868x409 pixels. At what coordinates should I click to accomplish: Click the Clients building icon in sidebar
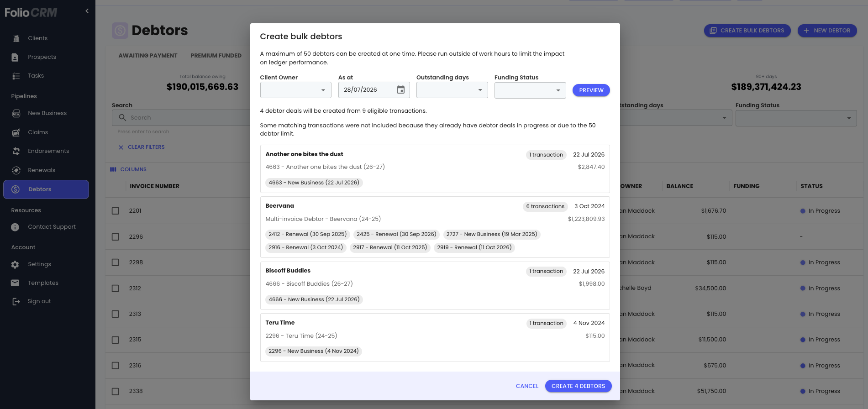tap(16, 38)
